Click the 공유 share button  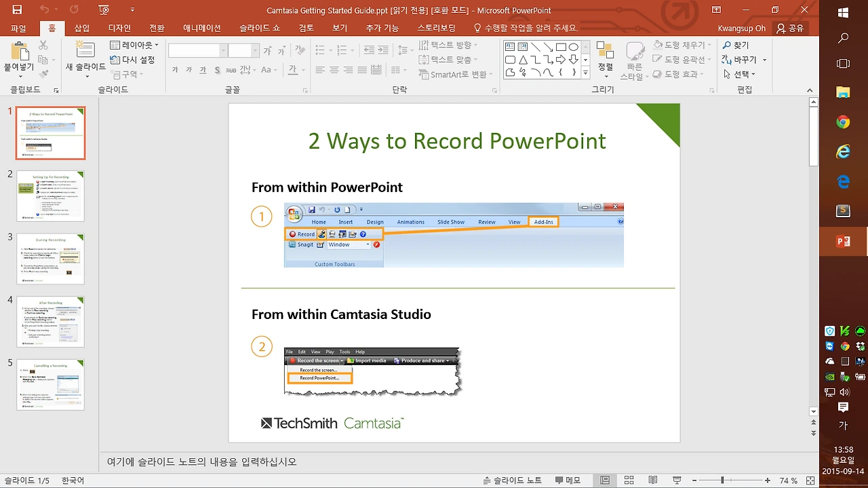[x=791, y=28]
